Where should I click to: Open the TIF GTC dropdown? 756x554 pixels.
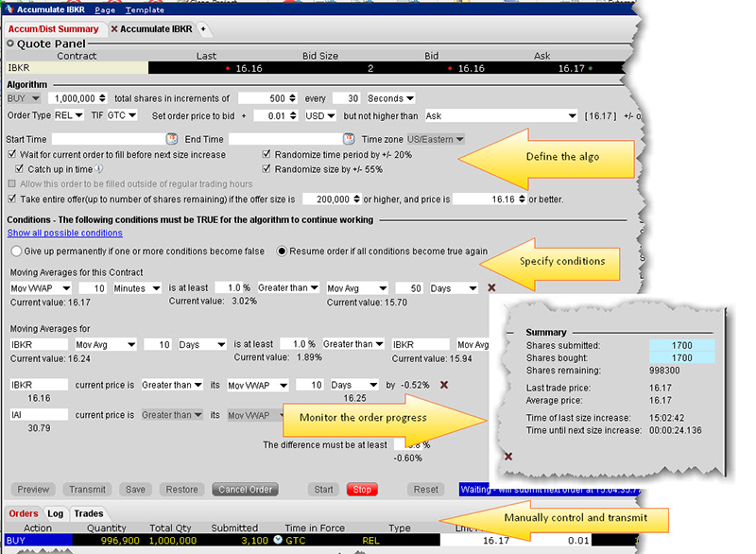pos(122,115)
